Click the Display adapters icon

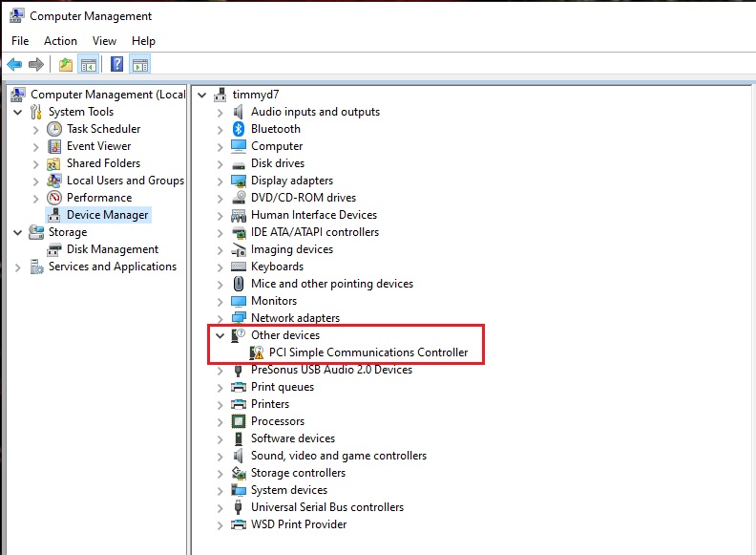point(239,181)
